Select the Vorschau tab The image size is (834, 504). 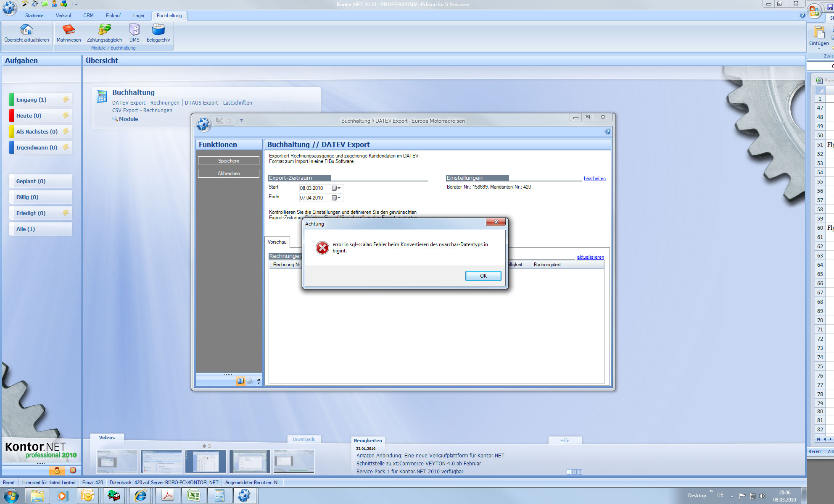(x=277, y=242)
